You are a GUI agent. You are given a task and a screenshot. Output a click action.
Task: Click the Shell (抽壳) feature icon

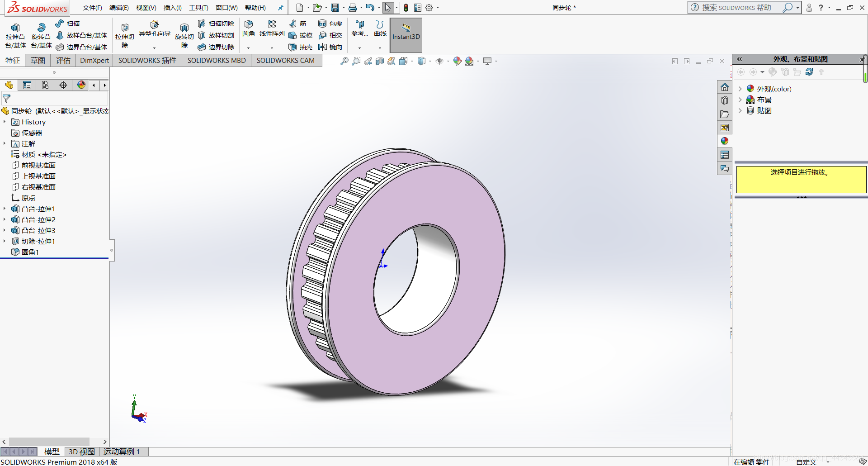[292, 47]
